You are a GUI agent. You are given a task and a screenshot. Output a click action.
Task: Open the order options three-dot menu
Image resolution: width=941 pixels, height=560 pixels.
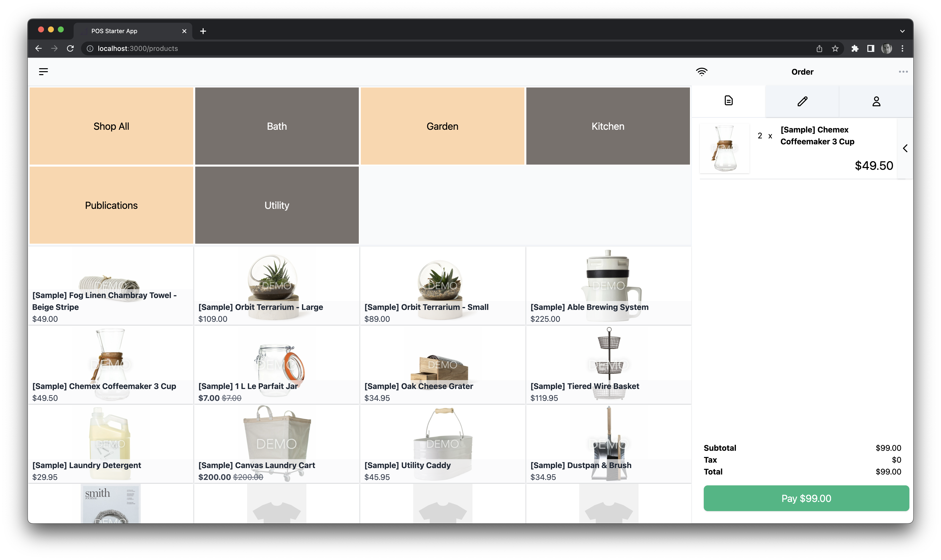coord(903,72)
